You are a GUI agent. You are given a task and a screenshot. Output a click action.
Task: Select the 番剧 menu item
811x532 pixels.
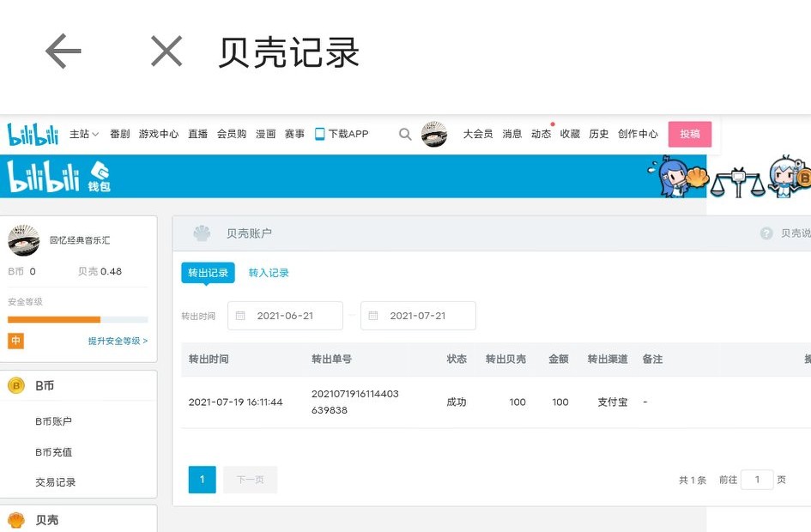pos(120,134)
